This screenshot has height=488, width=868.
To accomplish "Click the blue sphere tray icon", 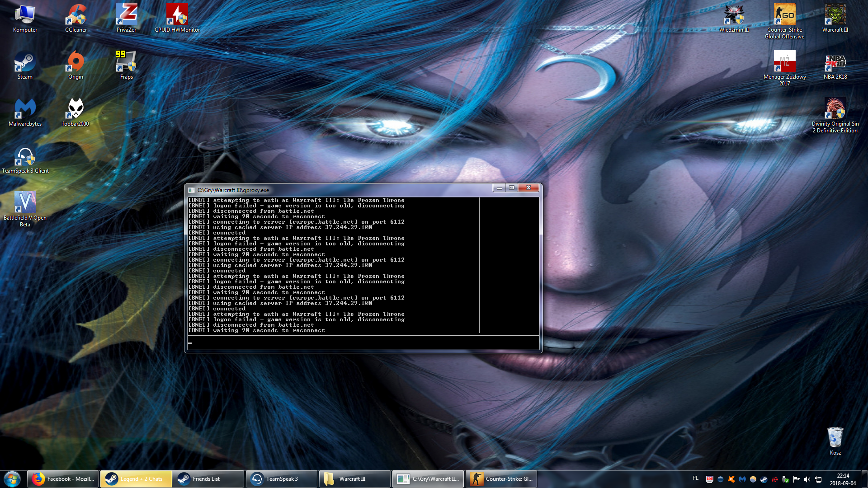I will pyautogui.click(x=721, y=479).
